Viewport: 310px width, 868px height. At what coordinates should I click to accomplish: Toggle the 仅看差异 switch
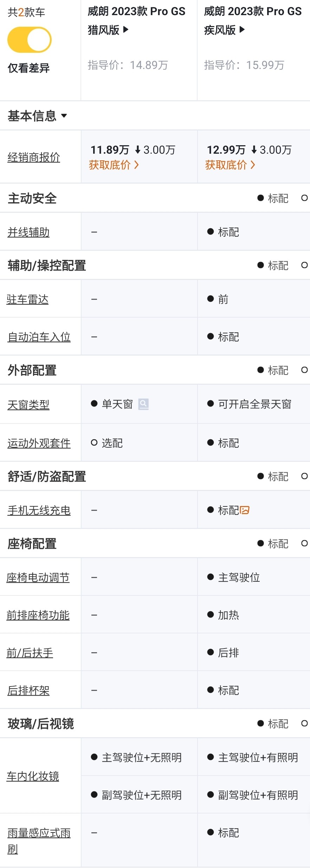(x=30, y=40)
